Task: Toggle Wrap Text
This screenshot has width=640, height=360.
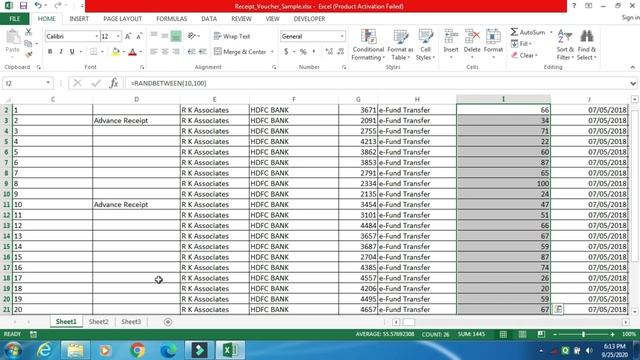Action: coord(232,36)
